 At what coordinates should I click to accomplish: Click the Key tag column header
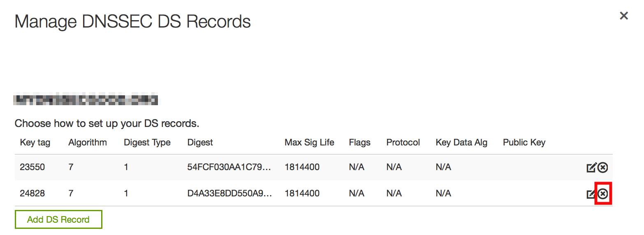35,143
